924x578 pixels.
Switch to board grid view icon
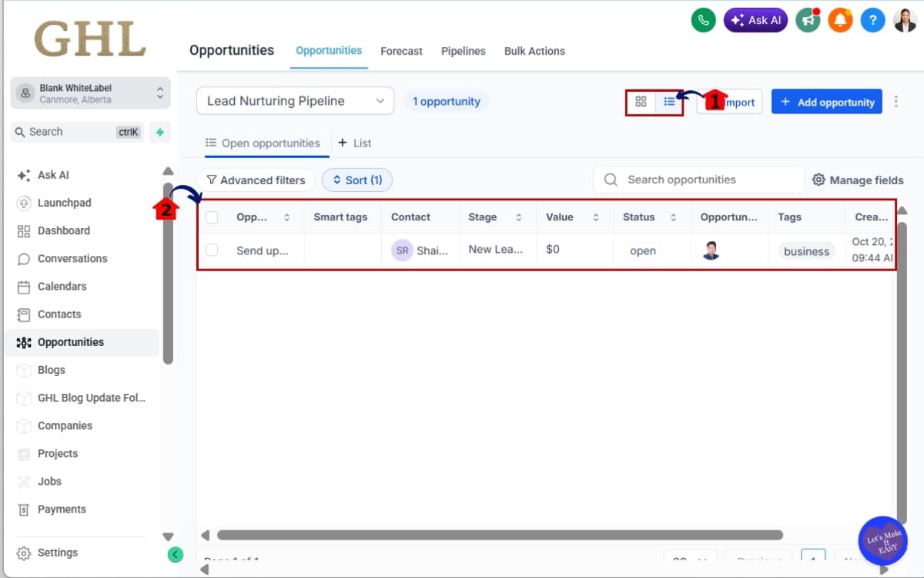641,101
